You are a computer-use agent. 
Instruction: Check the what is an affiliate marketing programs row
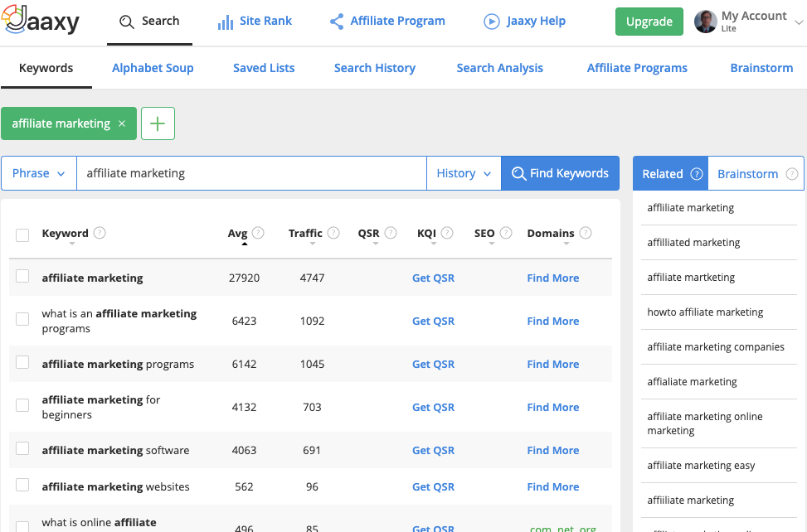click(x=22, y=319)
